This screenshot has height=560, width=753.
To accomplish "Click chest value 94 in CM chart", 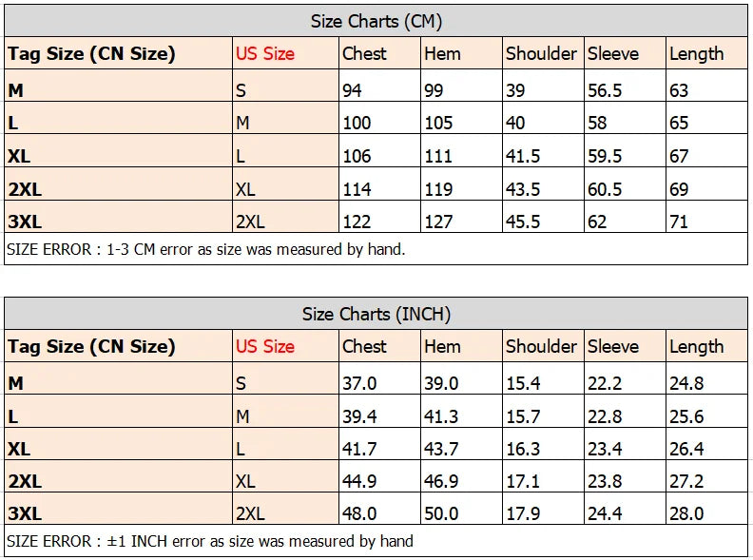I will [x=353, y=90].
